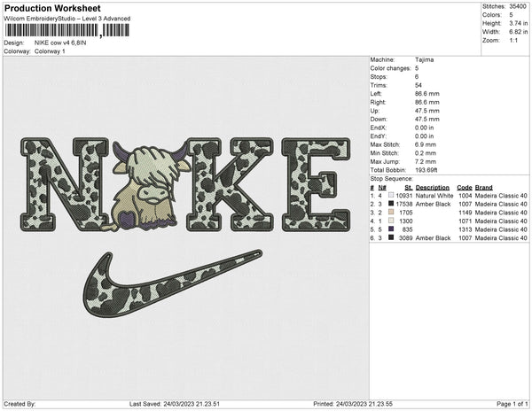Click the cream swatch beside stitch count 1300
532x411 pixels.
pyautogui.click(x=391, y=221)
